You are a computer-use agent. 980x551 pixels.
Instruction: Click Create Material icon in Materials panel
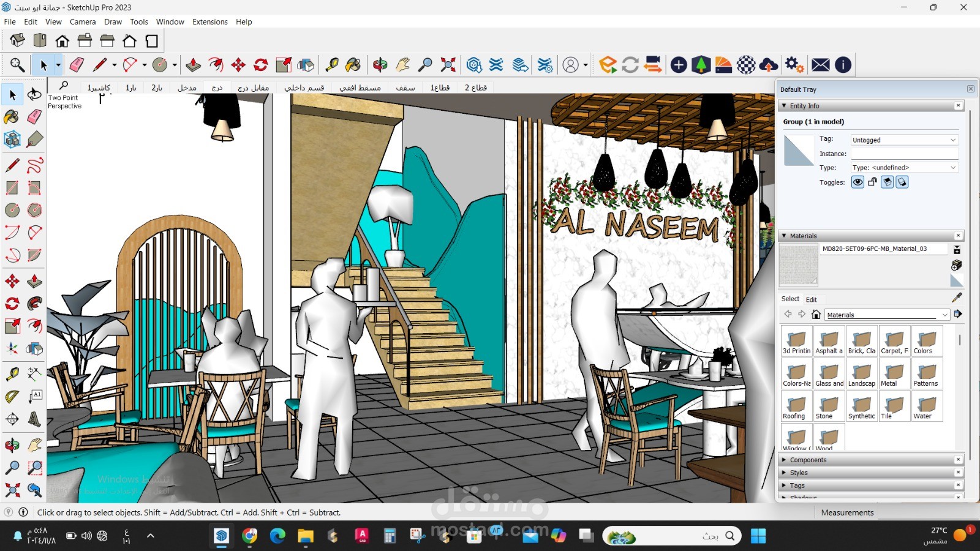click(957, 265)
